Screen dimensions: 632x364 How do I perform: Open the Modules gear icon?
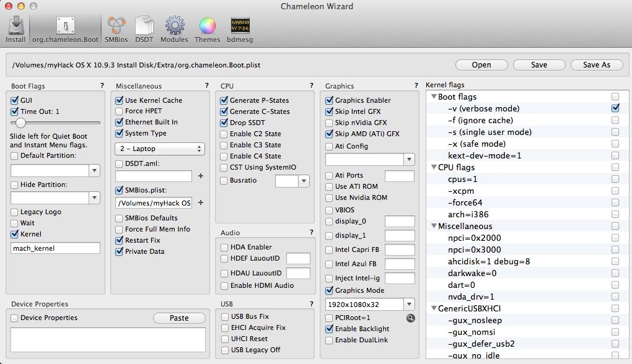[174, 29]
